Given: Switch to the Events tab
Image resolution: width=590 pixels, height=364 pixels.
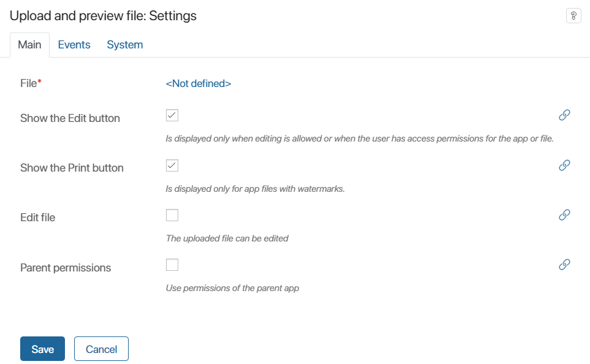Looking at the screenshot, I should [74, 45].
